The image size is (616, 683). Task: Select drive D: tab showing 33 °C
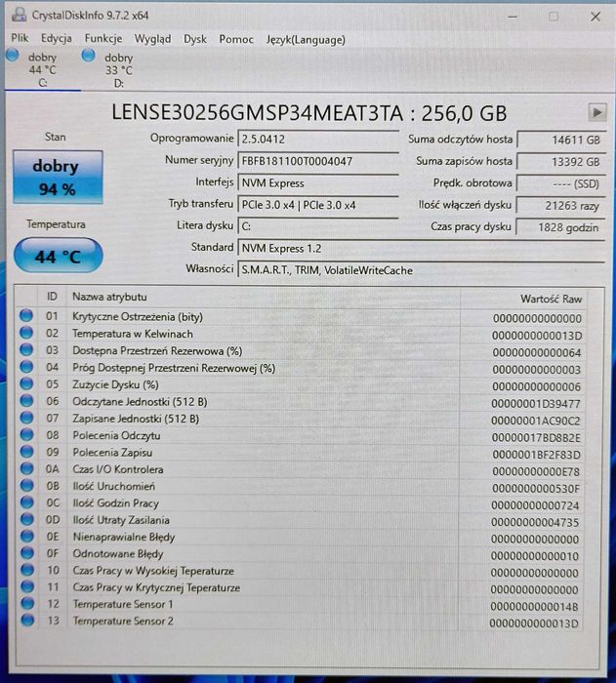(x=118, y=70)
